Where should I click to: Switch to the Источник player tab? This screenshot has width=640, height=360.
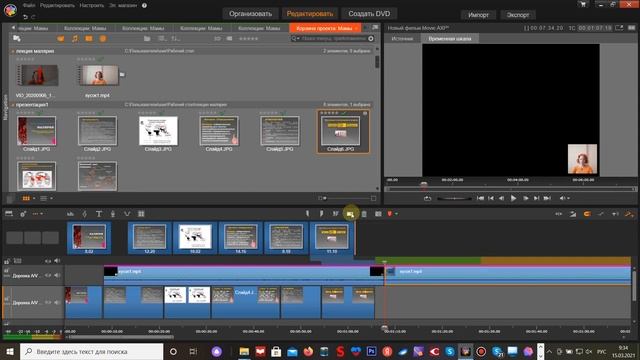click(402, 39)
